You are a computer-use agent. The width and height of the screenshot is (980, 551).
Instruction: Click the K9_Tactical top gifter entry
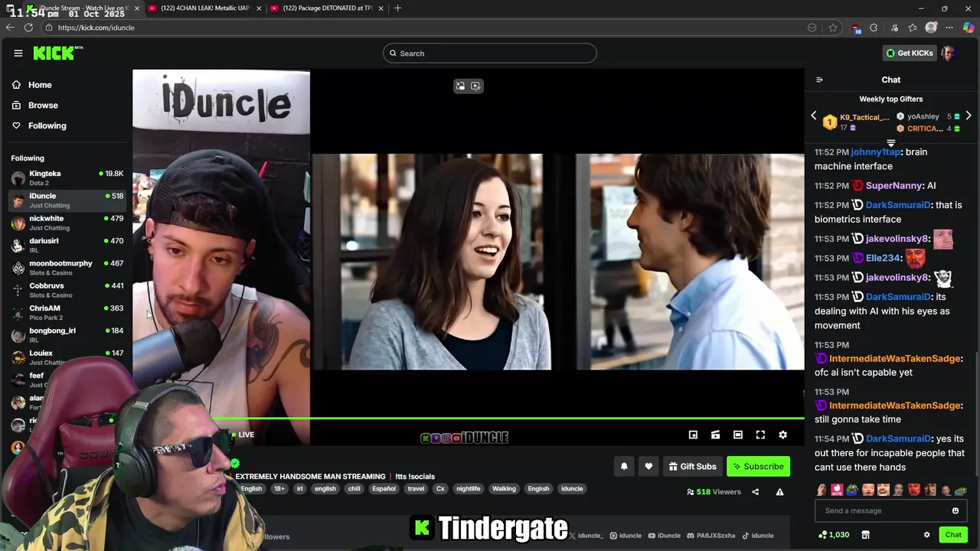point(857,121)
